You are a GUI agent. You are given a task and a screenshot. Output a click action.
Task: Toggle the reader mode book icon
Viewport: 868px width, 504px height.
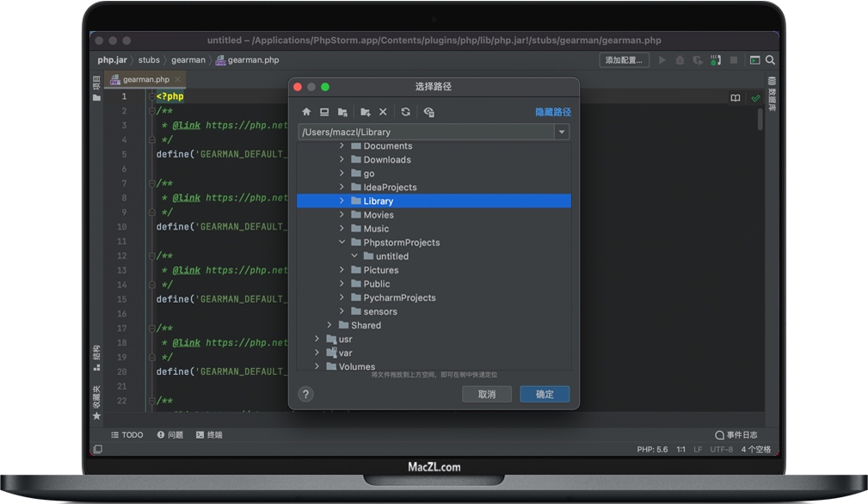click(x=736, y=98)
